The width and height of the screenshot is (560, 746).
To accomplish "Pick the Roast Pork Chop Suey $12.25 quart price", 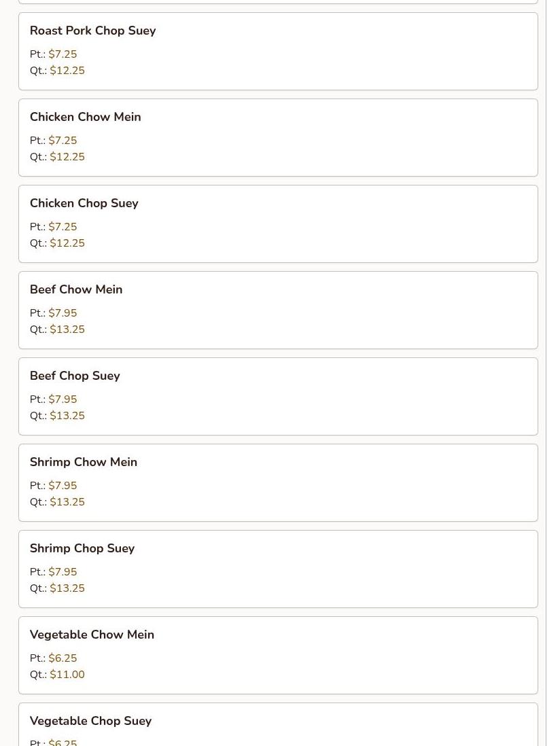I will coord(67,71).
